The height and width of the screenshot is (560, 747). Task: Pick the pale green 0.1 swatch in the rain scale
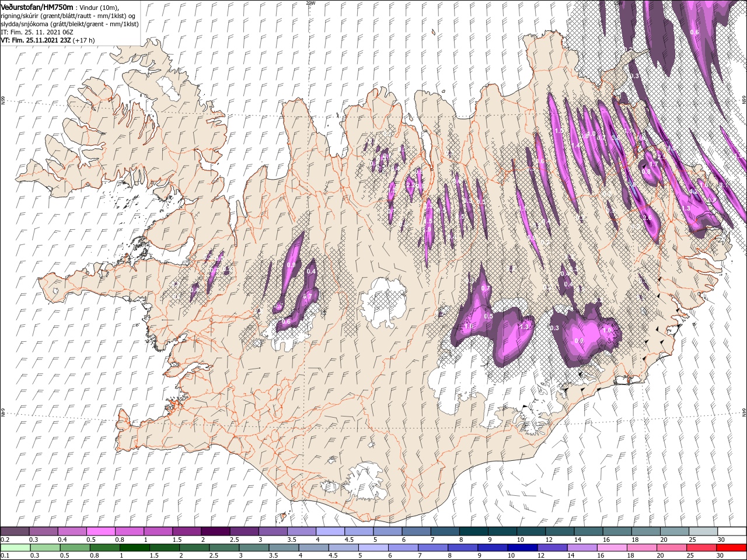[x=15, y=548]
